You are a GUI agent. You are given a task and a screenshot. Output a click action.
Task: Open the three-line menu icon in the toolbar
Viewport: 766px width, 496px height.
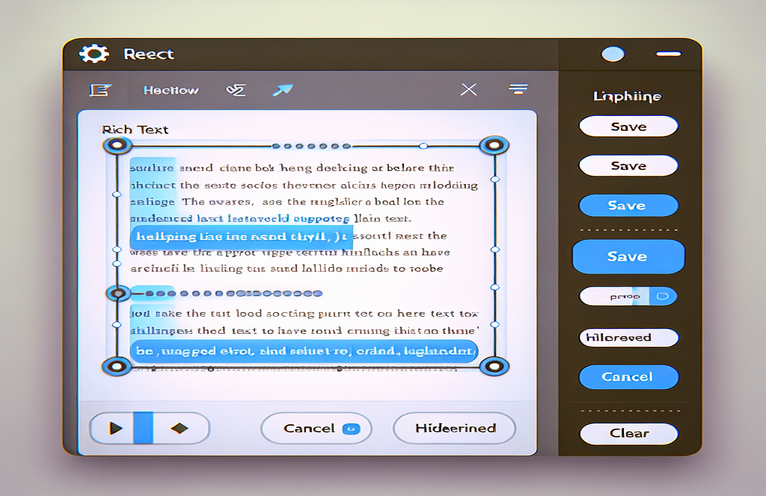point(517,90)
